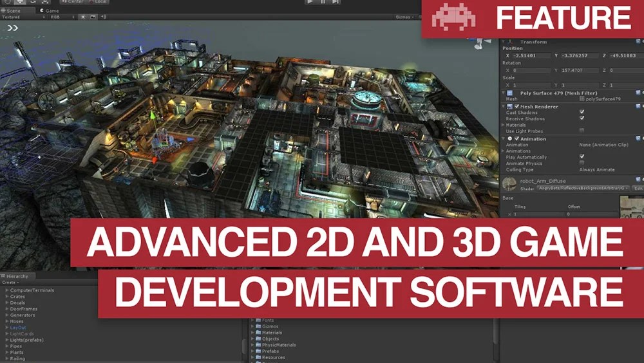Open the Create menu in Hierarchy
Viewport: 644px width, 363px height.
pyautogui.click(x=10, y=283)
